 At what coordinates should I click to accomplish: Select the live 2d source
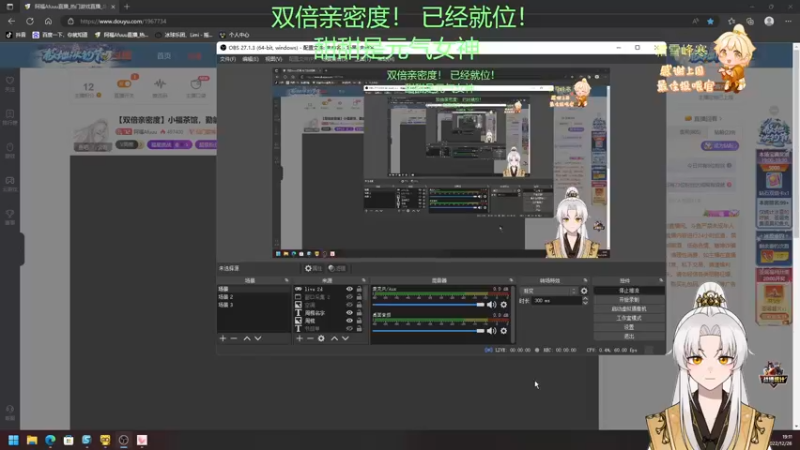313,289
